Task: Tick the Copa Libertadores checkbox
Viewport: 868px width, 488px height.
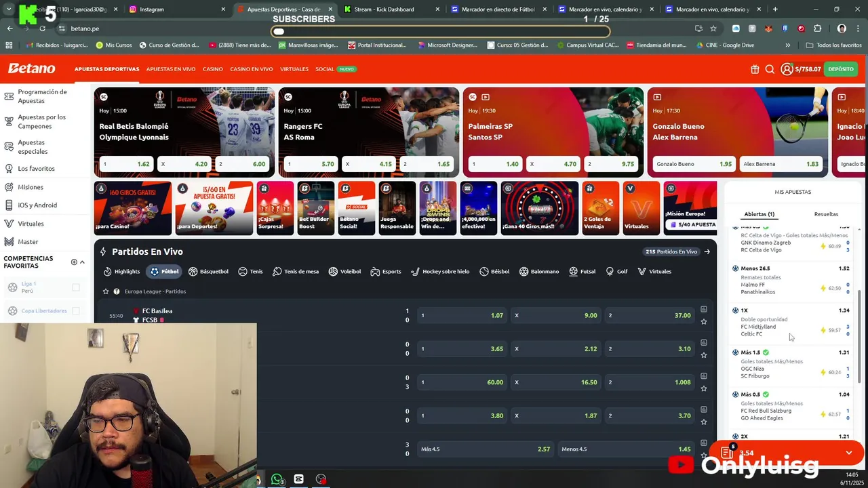Action: click(x=76, y=311)
